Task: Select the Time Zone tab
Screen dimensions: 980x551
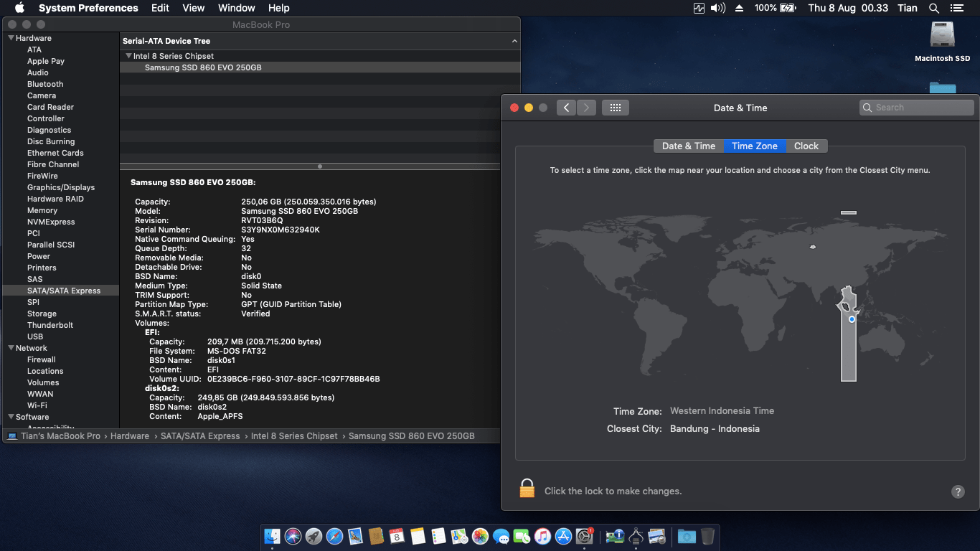Action: coord(755,146)
